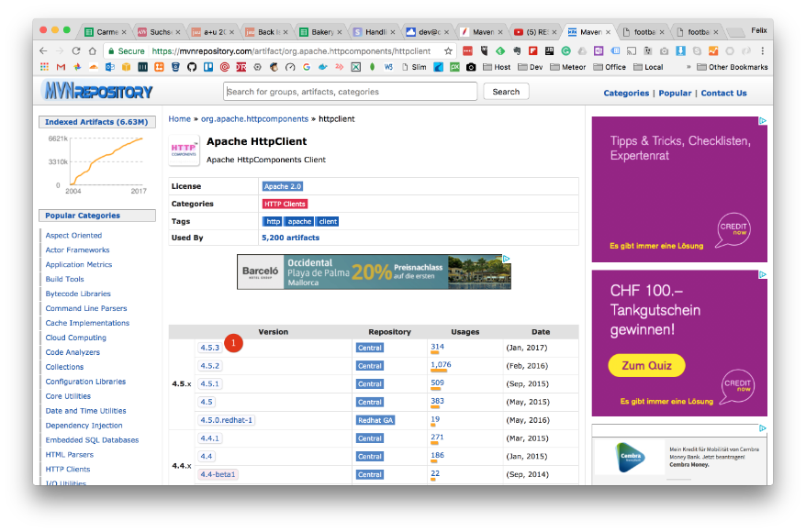Open the Chrome three-dot menu
The image size is (806, 532).
tap(761, 51)
